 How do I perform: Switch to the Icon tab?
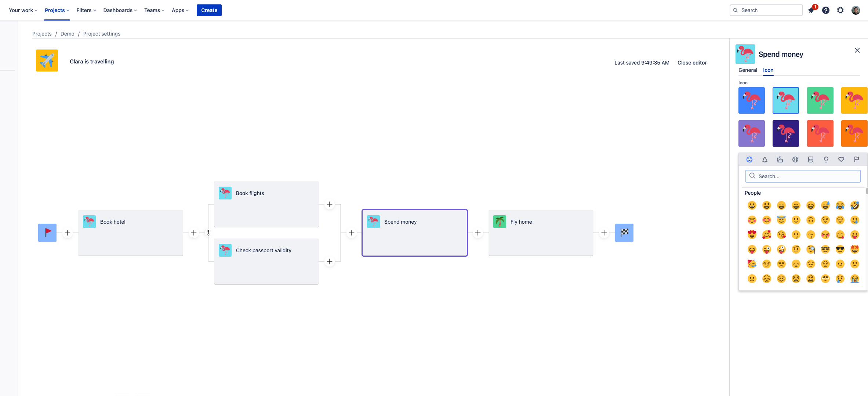click(768, 70)
